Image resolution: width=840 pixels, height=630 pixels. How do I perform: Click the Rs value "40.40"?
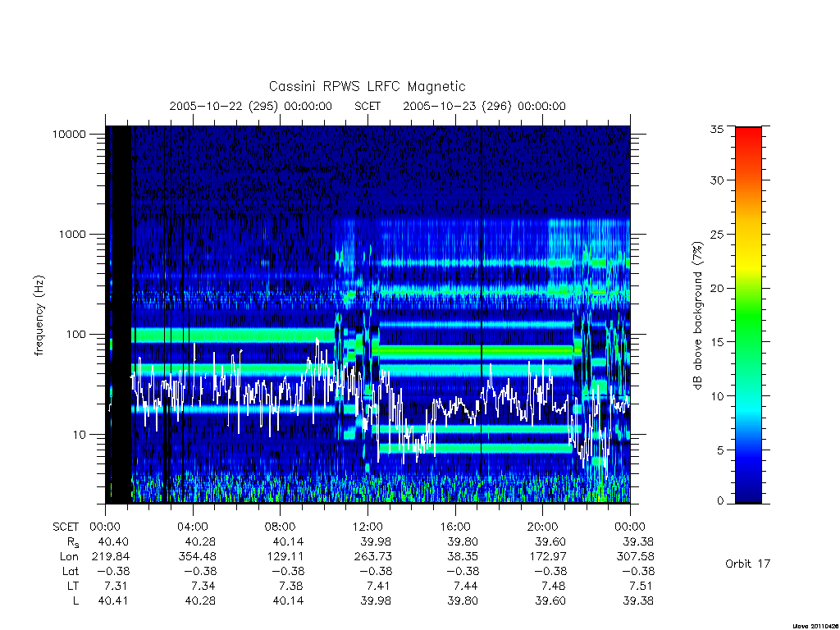tap(113, 541)
